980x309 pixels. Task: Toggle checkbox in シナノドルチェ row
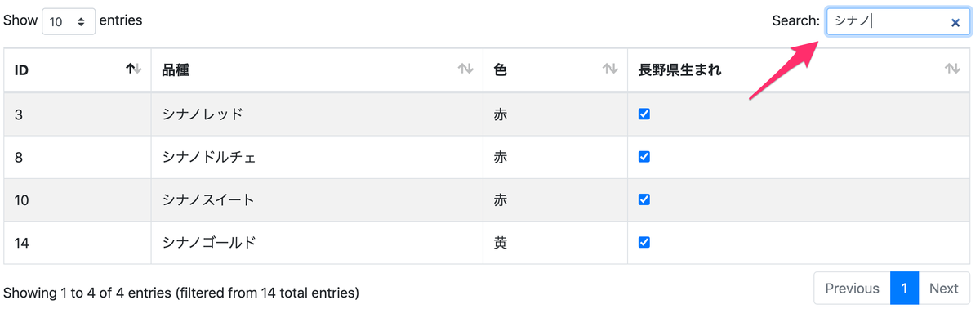(x=644, y=157)
